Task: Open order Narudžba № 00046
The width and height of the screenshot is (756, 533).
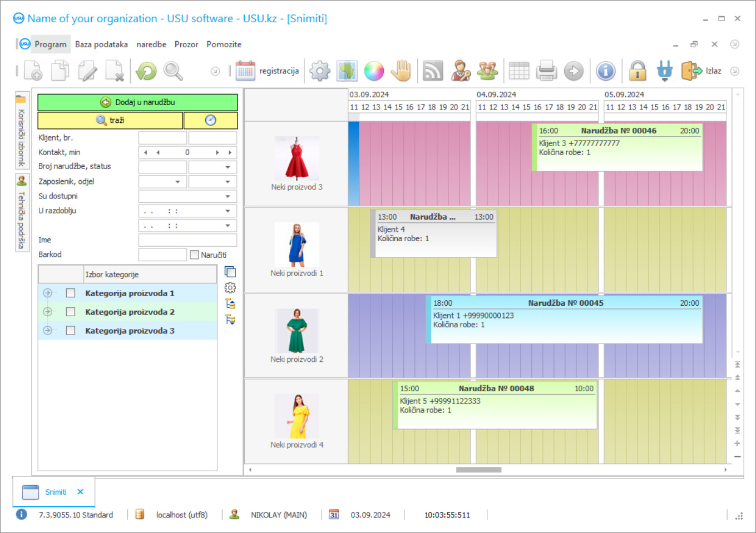Action: 617,147
